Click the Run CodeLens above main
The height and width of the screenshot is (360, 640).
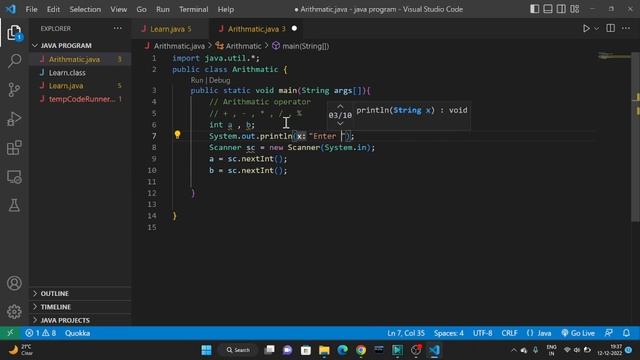coord(197,80)
